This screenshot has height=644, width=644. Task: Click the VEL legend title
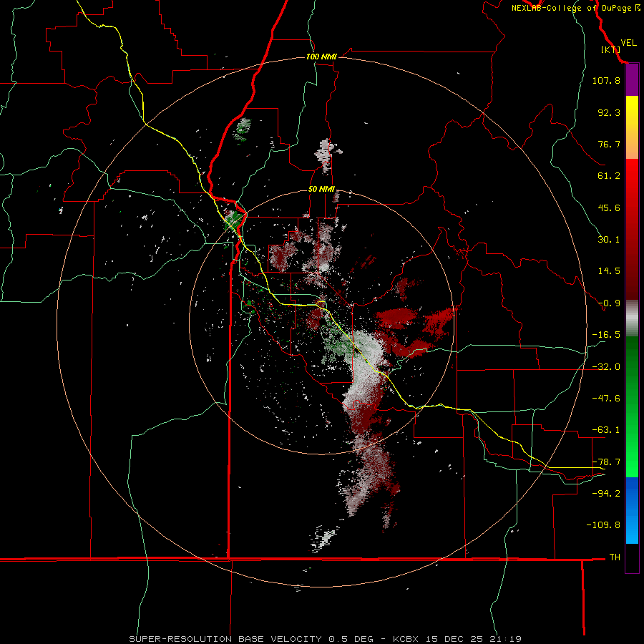coord(628,43)
